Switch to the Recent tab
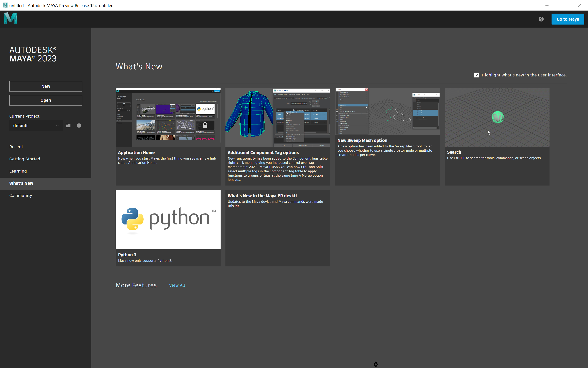The width and height of the screenshot is (588, 368). tap(16, 147)
